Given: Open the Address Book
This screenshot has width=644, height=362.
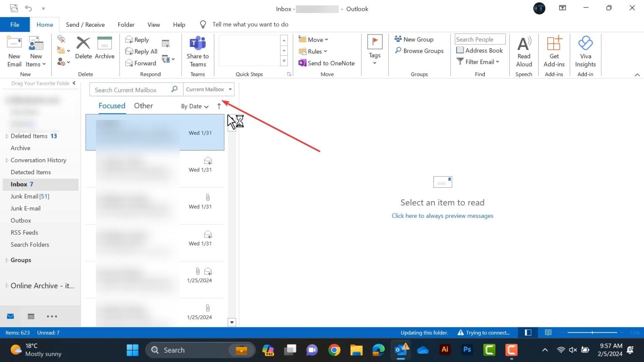Looking at the screenshot, I should coord(480,50).
